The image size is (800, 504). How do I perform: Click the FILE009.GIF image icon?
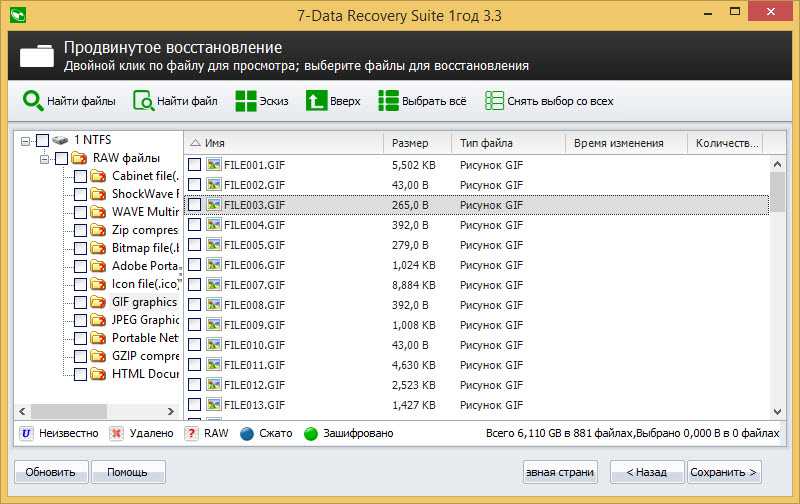pos(214,324)
